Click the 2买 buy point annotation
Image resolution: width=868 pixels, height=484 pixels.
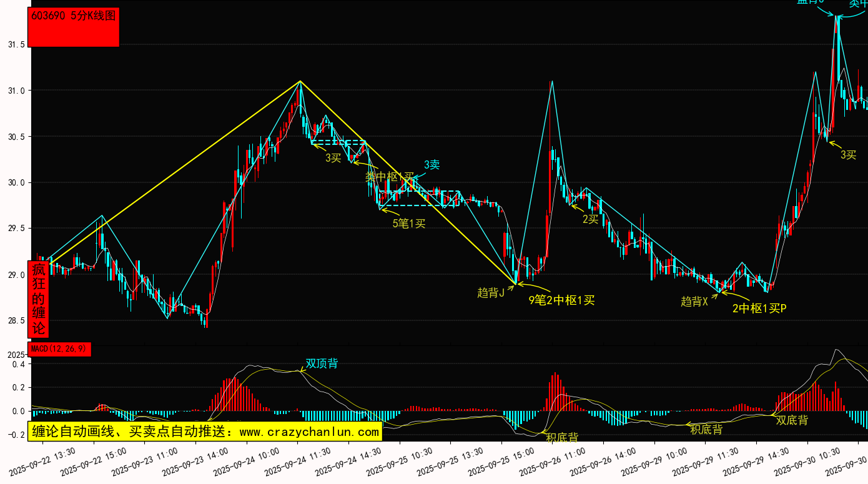[x=590, y=219]
